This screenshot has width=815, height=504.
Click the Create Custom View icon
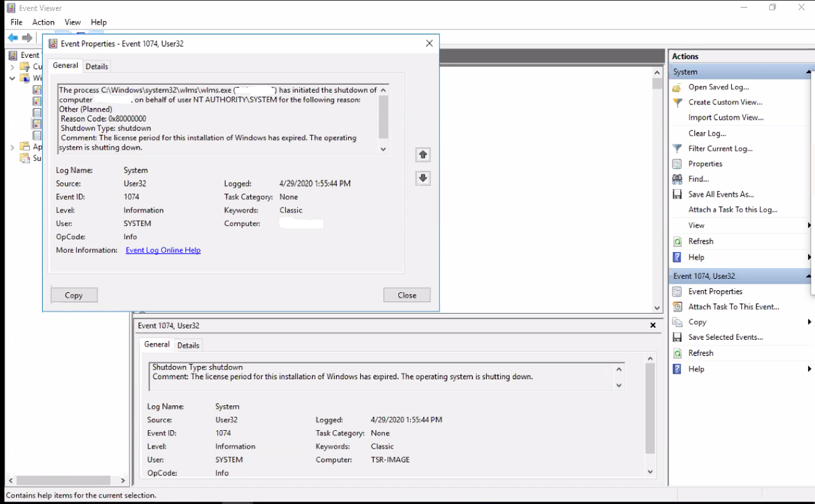[678, 102]
